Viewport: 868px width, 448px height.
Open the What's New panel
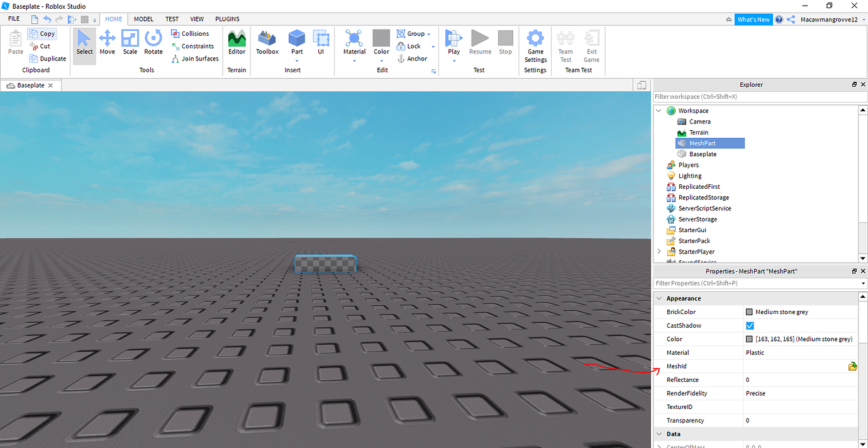[x=753, y=19]
